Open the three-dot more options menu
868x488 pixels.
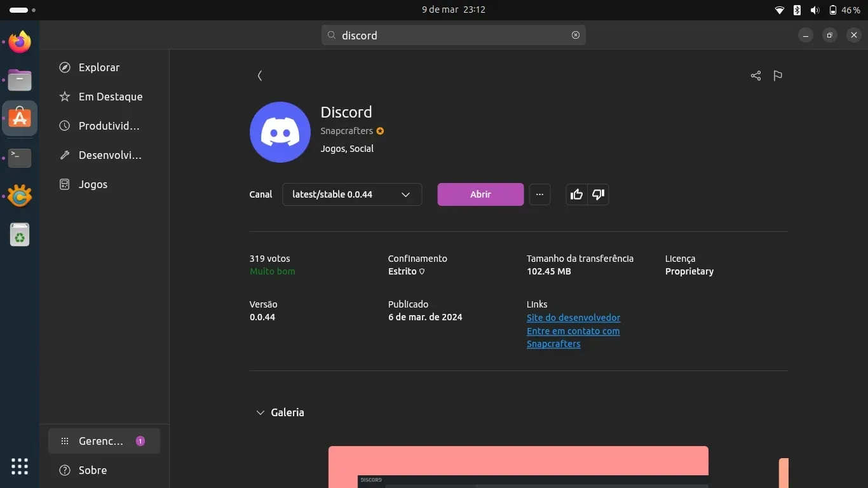(539, 194)
